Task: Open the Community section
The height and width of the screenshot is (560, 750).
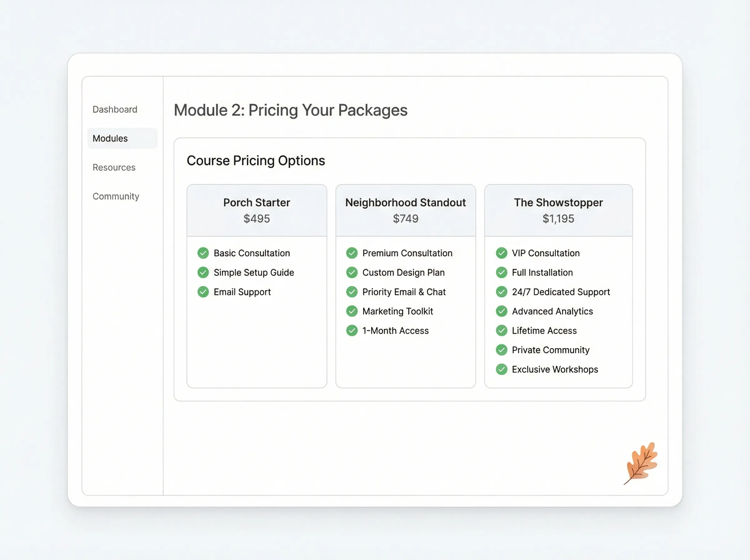Action: [116, 196]
